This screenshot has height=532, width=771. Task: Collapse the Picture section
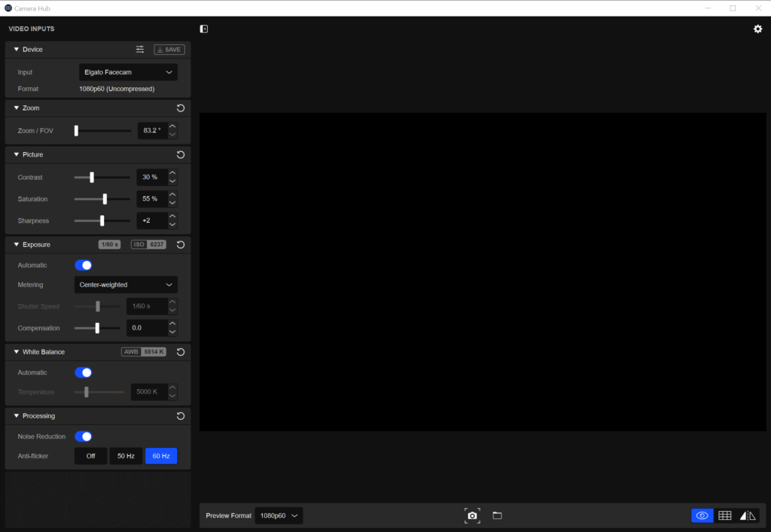coord(17,154)
